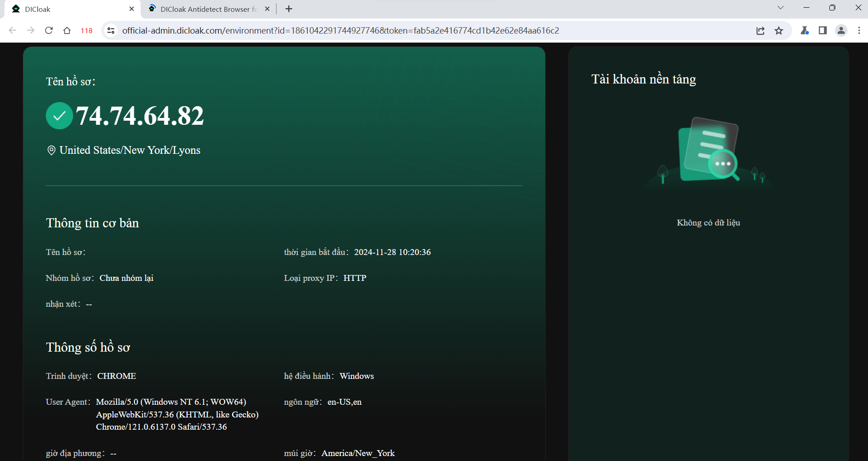868x461 pixels.
Task: Click the Tài khoản nền tảng heading
Action: point(643,79)
